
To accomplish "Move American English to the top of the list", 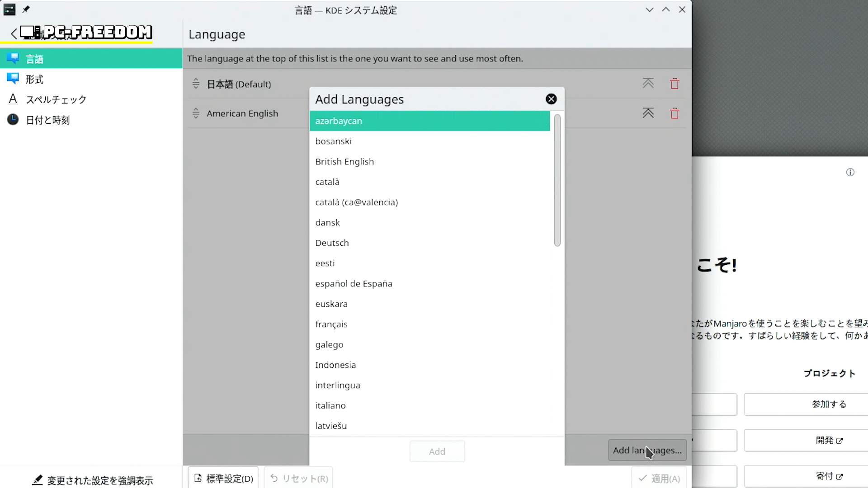I will tap(648, 113).
